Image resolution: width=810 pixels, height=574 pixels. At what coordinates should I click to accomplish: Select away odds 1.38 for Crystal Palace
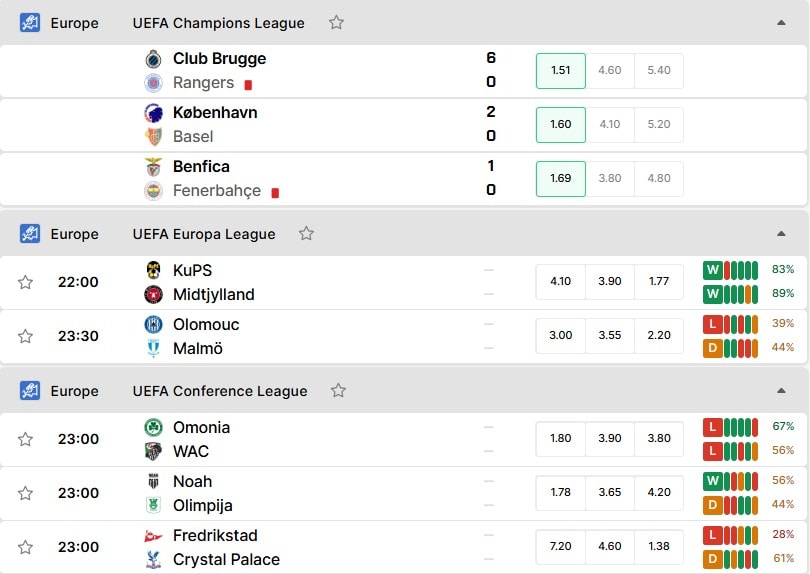click(659, 547)
